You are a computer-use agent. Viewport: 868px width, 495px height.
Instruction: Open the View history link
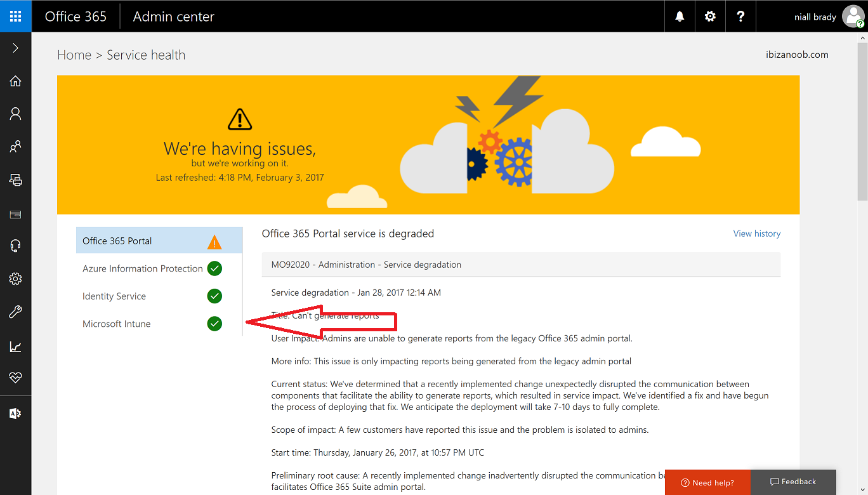pyautogui.click(x=757, y=234)
